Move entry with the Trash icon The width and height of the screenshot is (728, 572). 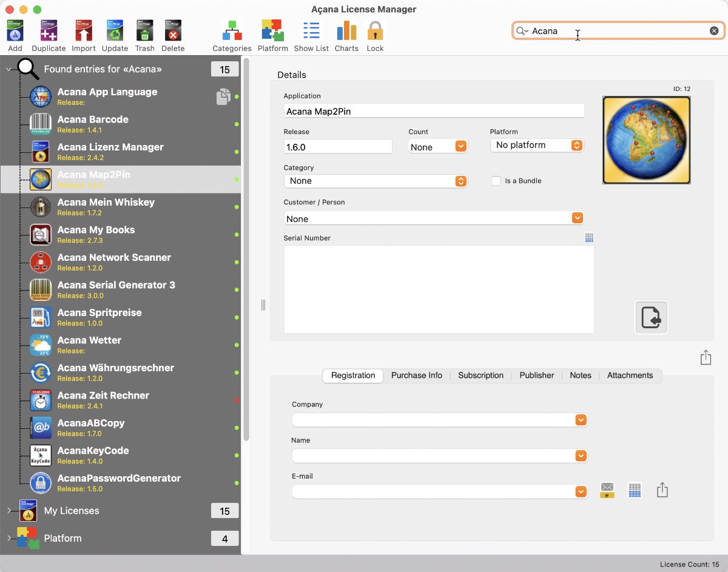pos(144,30)
